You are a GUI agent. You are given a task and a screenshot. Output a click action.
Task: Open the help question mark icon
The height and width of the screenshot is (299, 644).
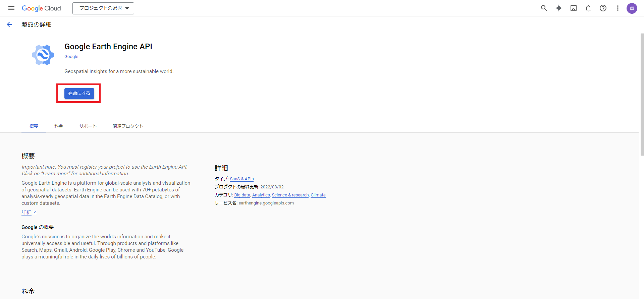(603, 8)
